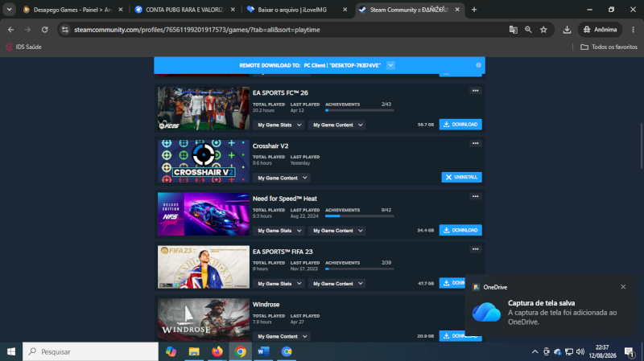Download Windrose game
644x361 pixels.
(x=452, y=336)
